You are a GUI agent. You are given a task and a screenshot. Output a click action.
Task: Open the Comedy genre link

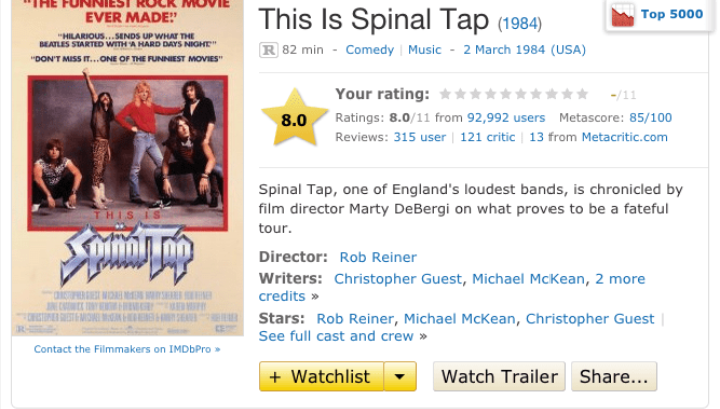coord(370,50)
